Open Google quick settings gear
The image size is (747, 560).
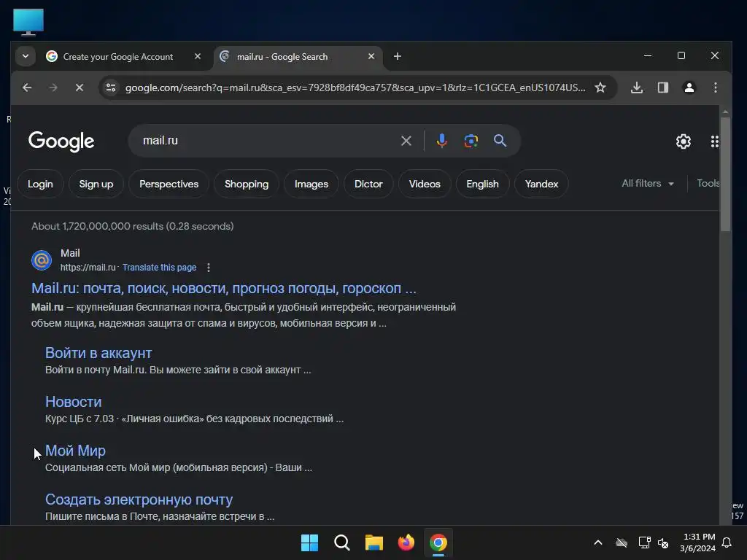(x=683, y=141)
